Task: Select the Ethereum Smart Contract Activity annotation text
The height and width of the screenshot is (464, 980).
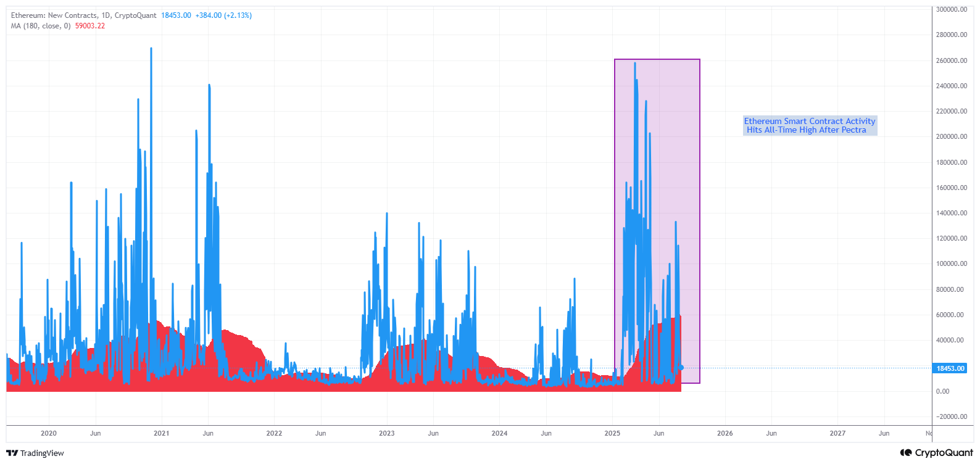Action: (x=809, y=125)
